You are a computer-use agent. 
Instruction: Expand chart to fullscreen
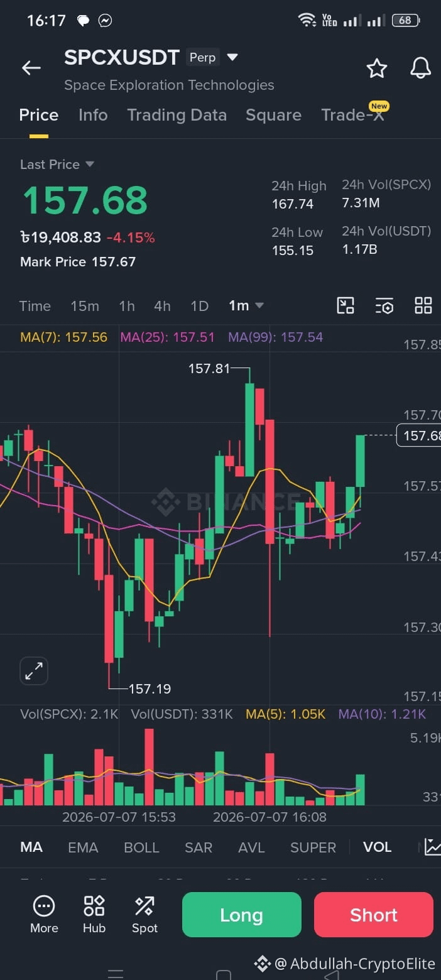point(34,671)
